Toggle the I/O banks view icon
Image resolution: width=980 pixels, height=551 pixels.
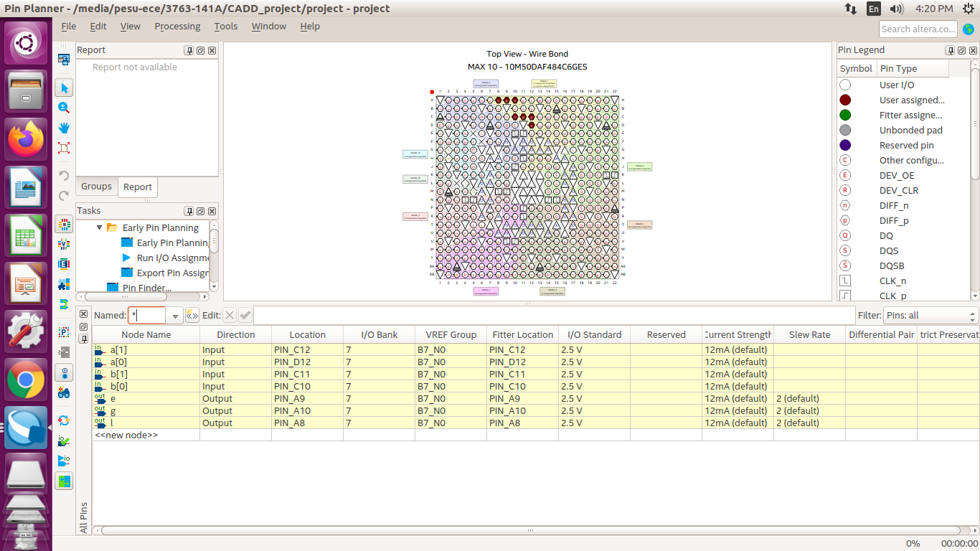64,224
